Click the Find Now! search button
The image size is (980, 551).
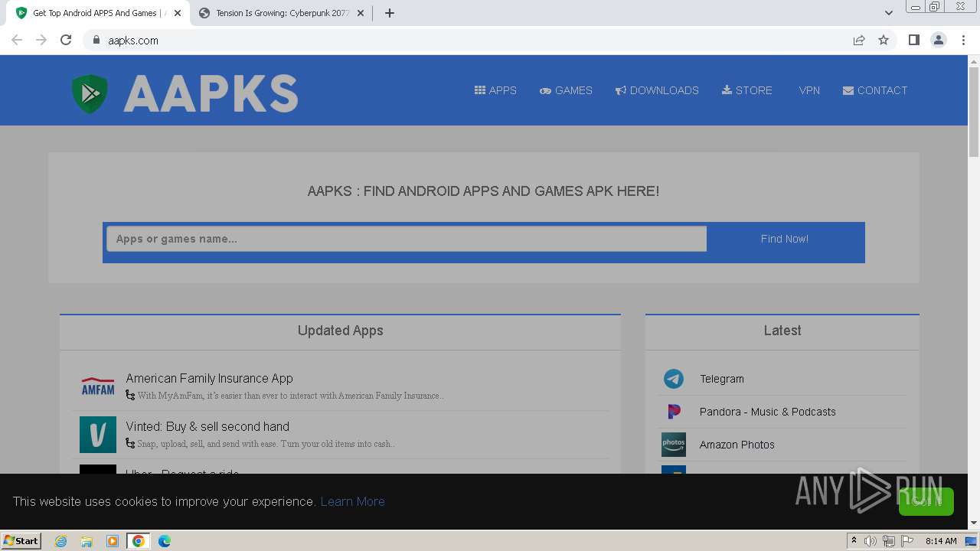pos(785,239)
